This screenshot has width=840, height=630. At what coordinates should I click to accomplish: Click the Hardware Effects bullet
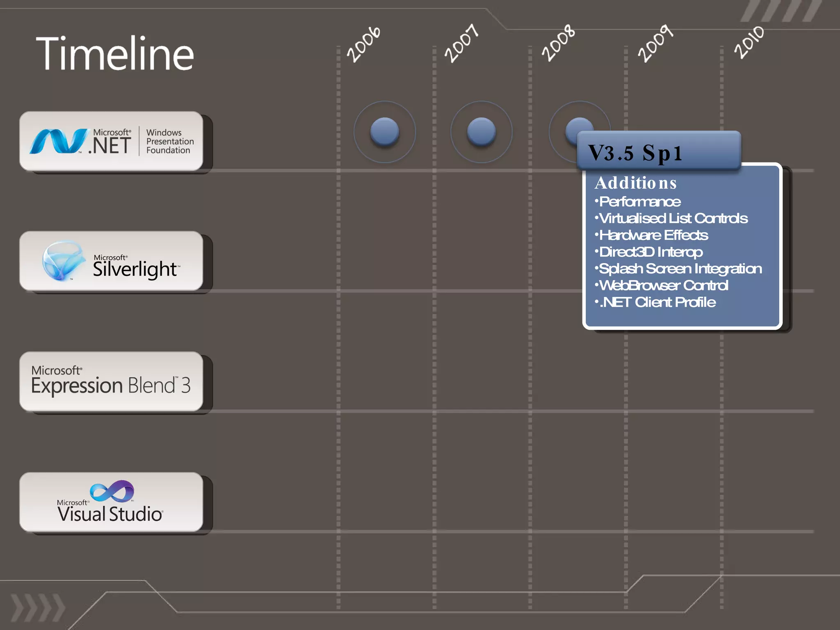pyautogui.click(x=651, y=235)
